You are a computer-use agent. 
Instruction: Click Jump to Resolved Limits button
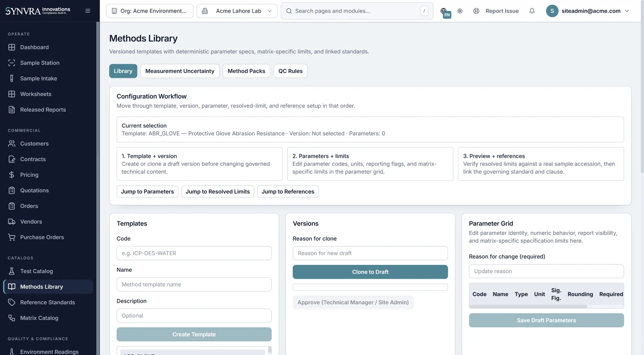coord(218,192)
